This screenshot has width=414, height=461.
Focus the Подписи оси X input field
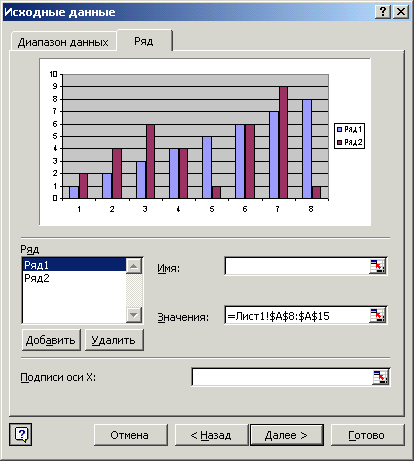coord(282,377)
